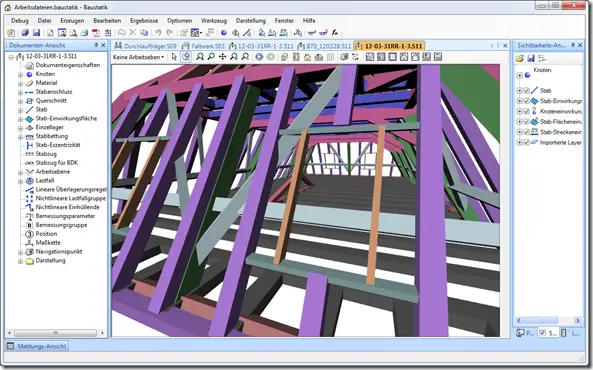The height and width of the screenshot is (370, 593).
Task: Open the Werkzeug menu
Action: (214, 20)
